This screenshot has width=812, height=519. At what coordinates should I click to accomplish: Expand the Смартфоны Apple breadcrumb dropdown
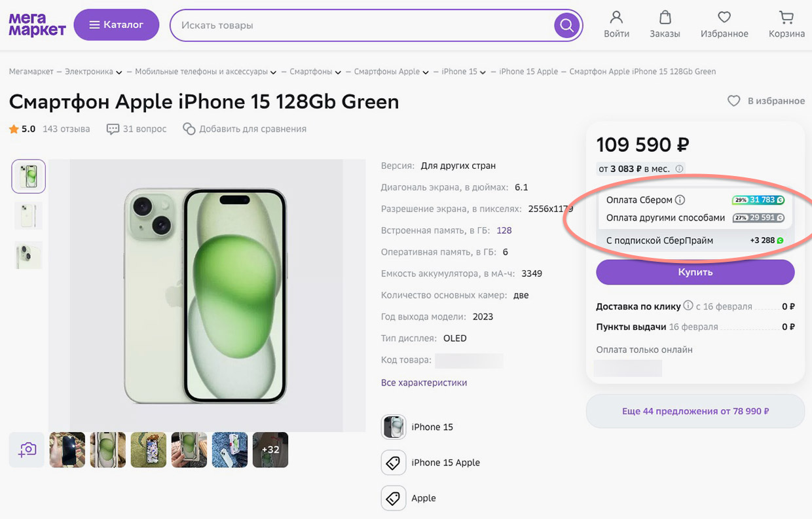(x=426, y=72)
